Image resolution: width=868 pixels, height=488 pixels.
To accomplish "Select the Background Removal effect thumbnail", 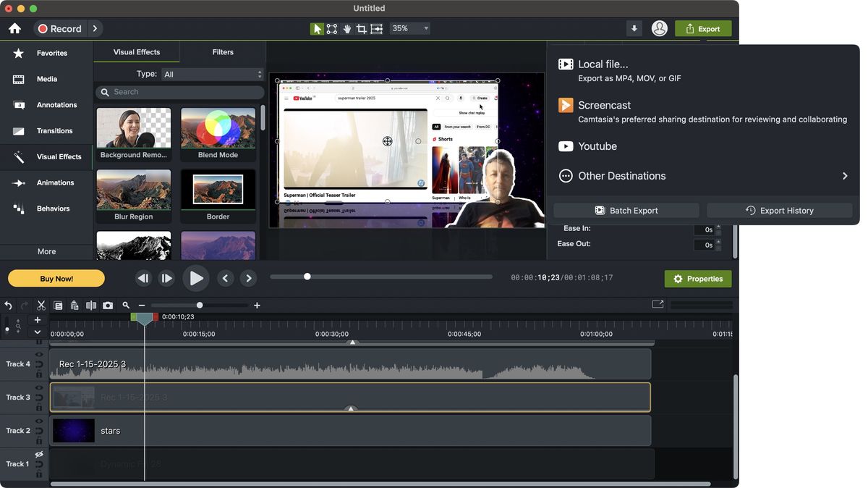I will (133, 129).
